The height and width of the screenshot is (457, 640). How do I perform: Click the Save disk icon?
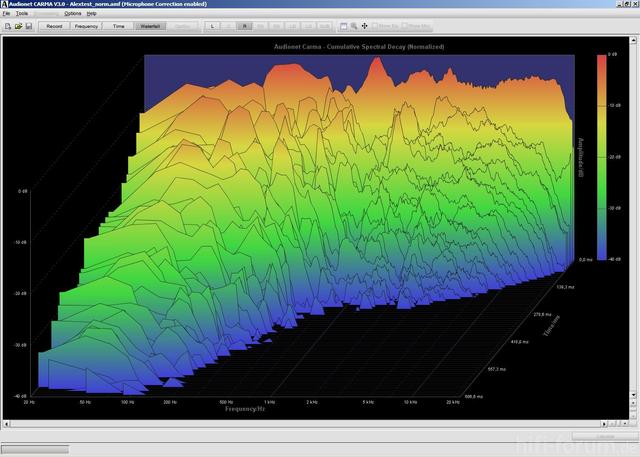tap(27, 25)
